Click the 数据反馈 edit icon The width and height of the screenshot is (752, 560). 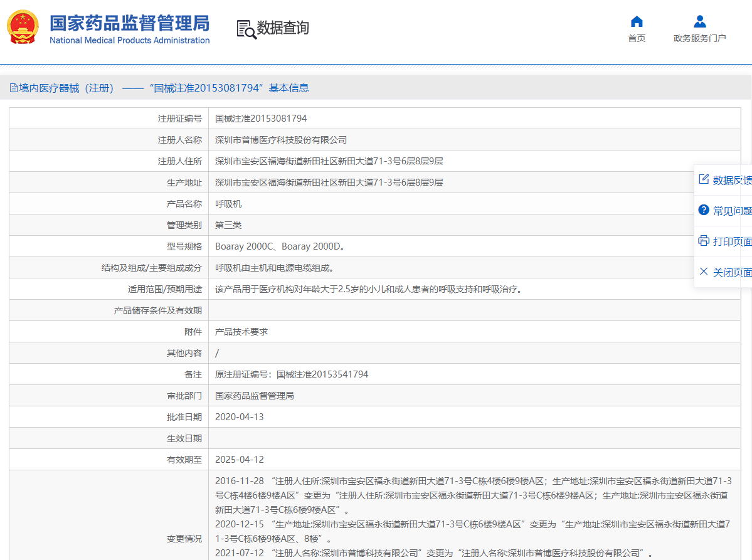point(704,179)
